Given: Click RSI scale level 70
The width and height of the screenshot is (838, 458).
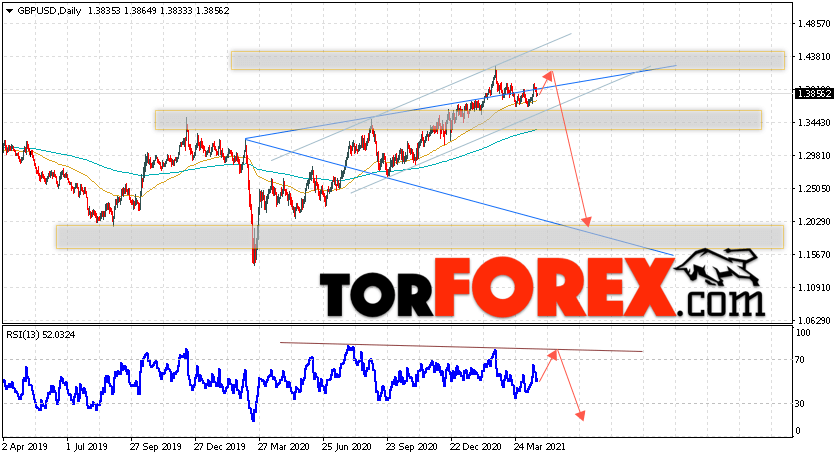Looking at the screenshot, I should (800, 360).
